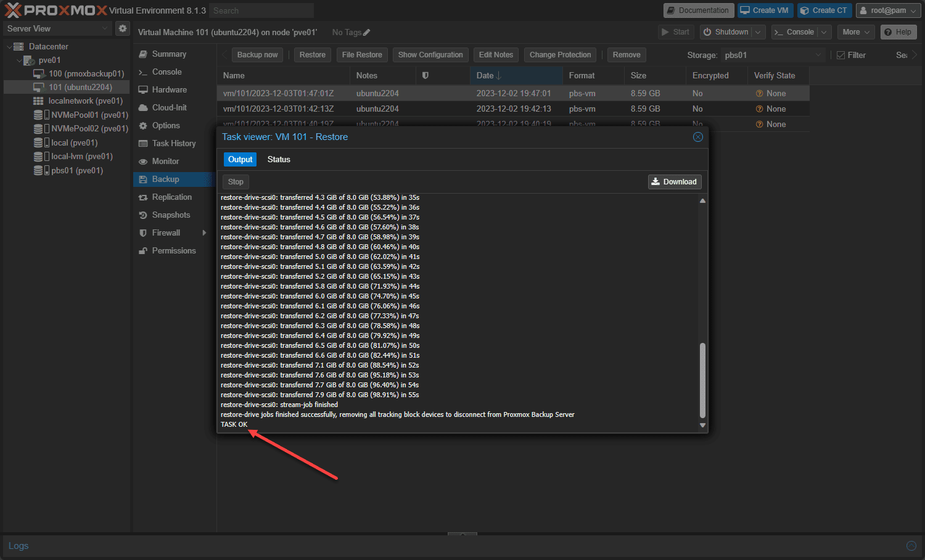
Task: Click the top search input field
Action: tap(261, 10)
